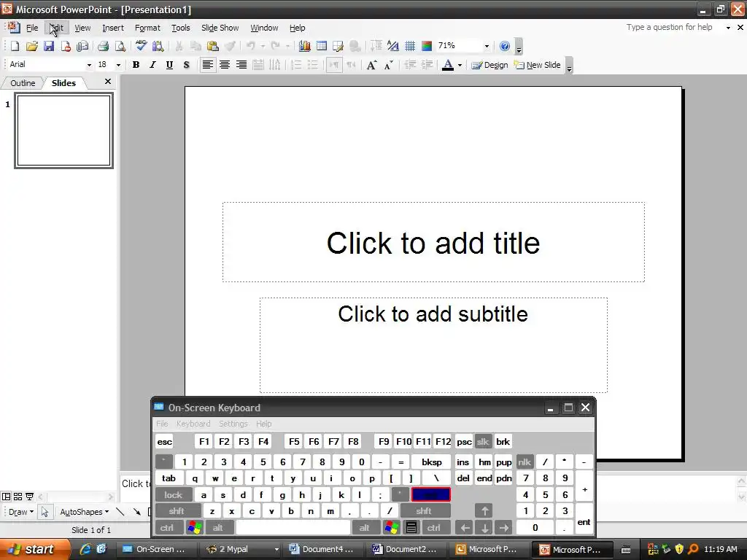747x560 pixels.
Task: Click the Print icon in the toolbar
Action: pos(103,46)
